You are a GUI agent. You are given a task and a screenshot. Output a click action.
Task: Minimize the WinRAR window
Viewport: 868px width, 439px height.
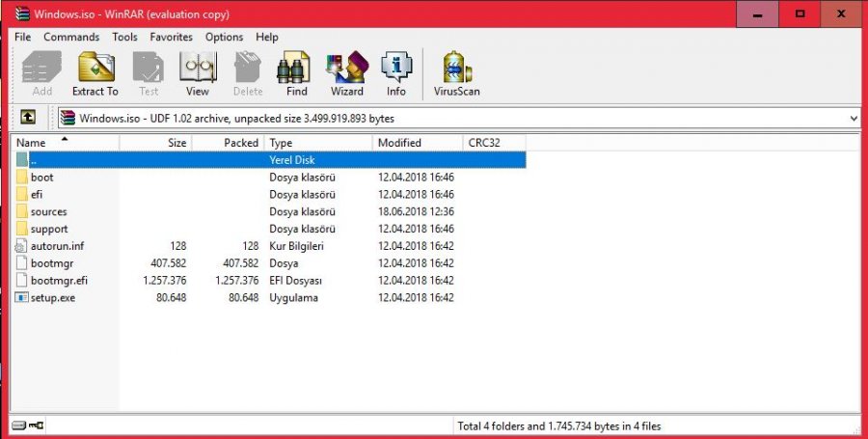[757, 14]
